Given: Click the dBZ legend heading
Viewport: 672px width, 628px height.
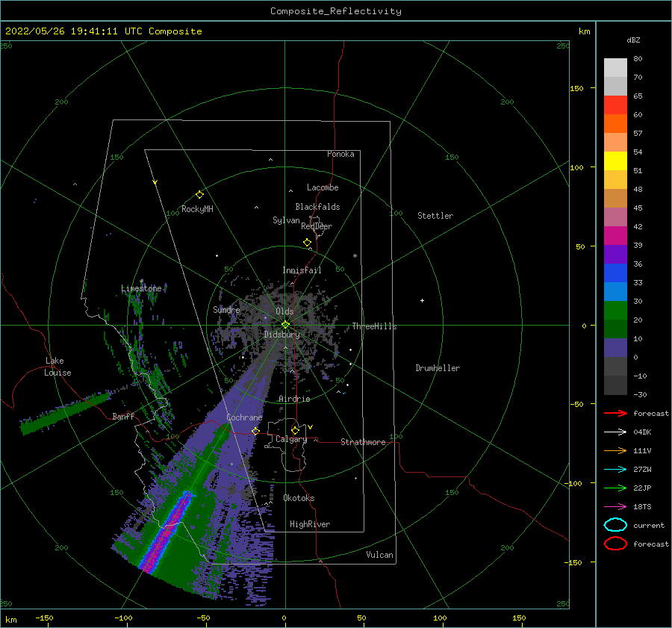Looking at the screenshot, I should (x=633, y=40).
